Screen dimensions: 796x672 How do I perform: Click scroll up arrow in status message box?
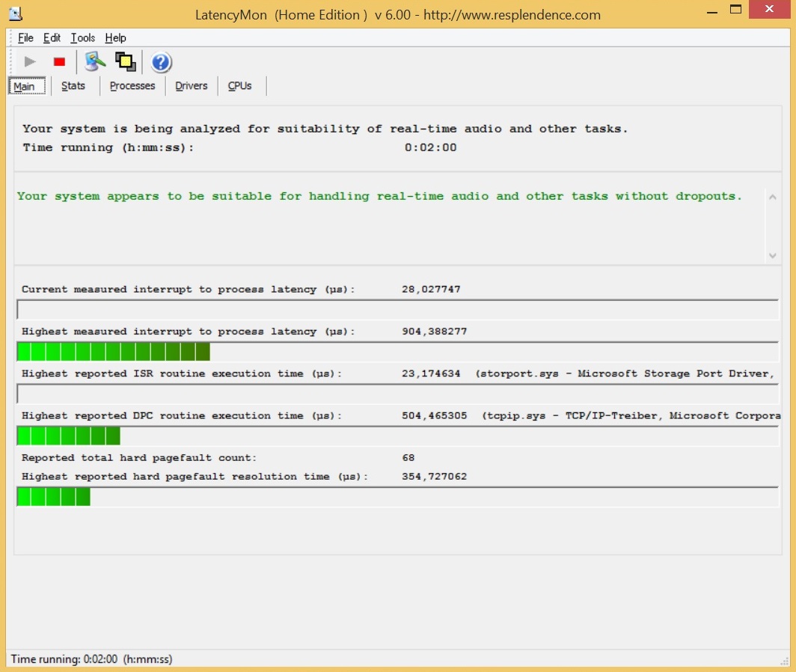[772, 197]
